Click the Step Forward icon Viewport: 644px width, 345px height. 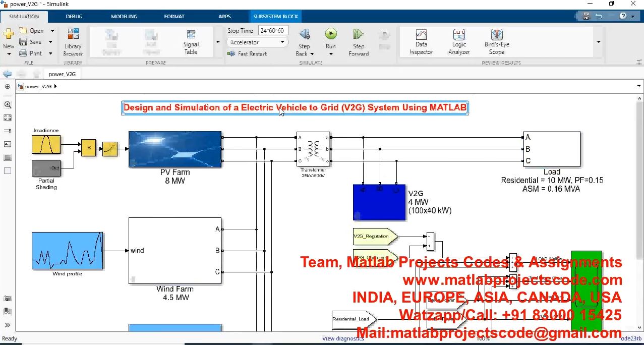click(359, 35)
